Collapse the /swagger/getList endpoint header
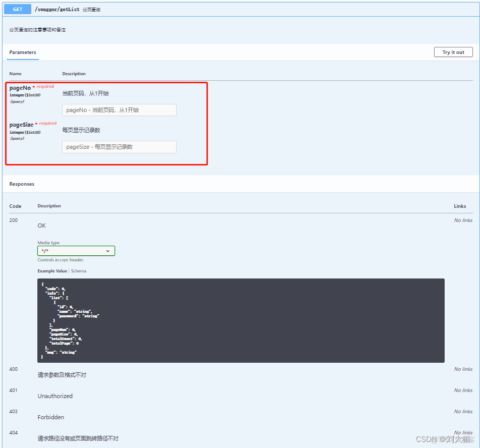This screenshot has width=480, height=448. click(241, 9)
